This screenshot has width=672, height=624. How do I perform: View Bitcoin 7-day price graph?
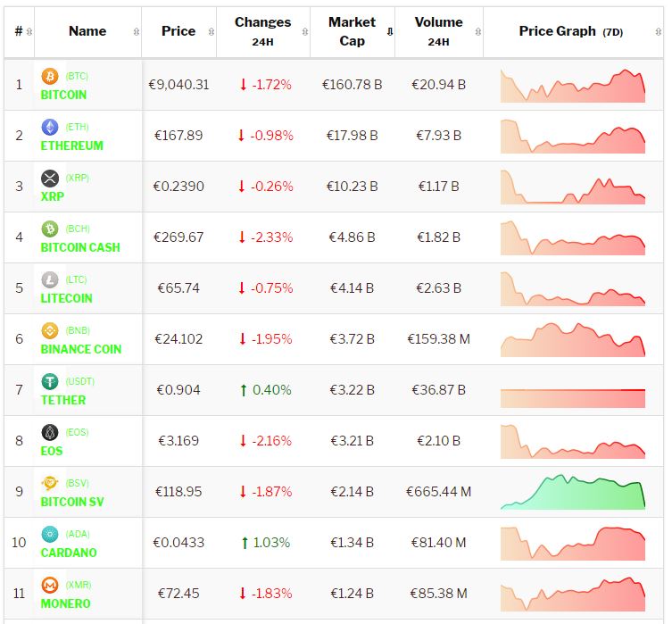(x=573, y=86)
